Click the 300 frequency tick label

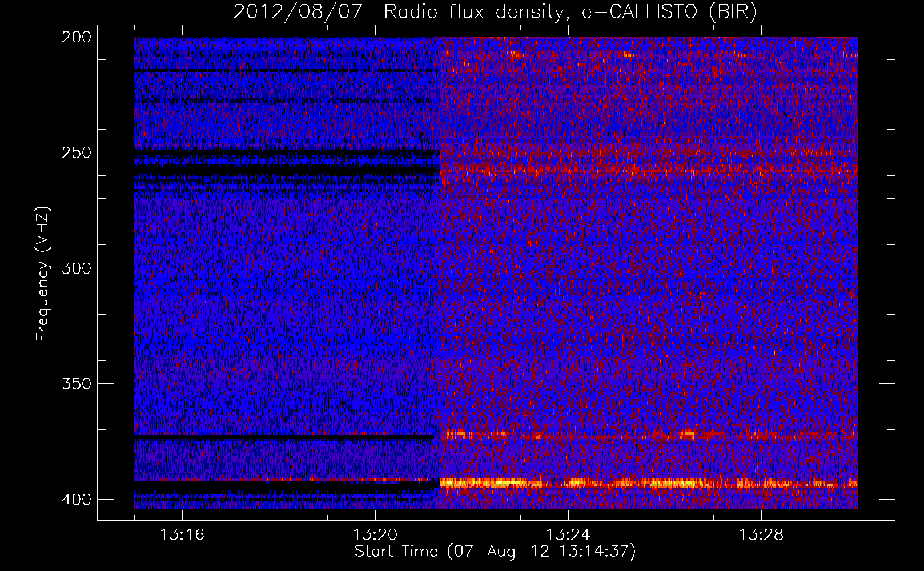click(x=76, y=268)
